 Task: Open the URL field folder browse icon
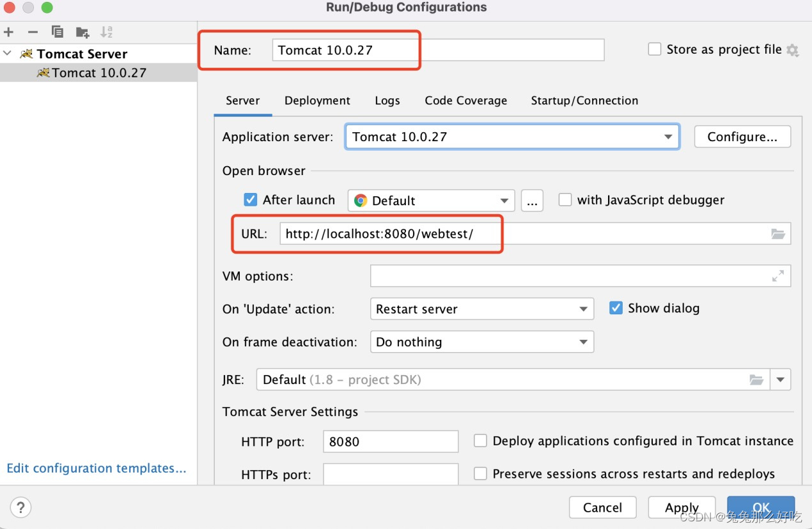[x=778, y=234]
